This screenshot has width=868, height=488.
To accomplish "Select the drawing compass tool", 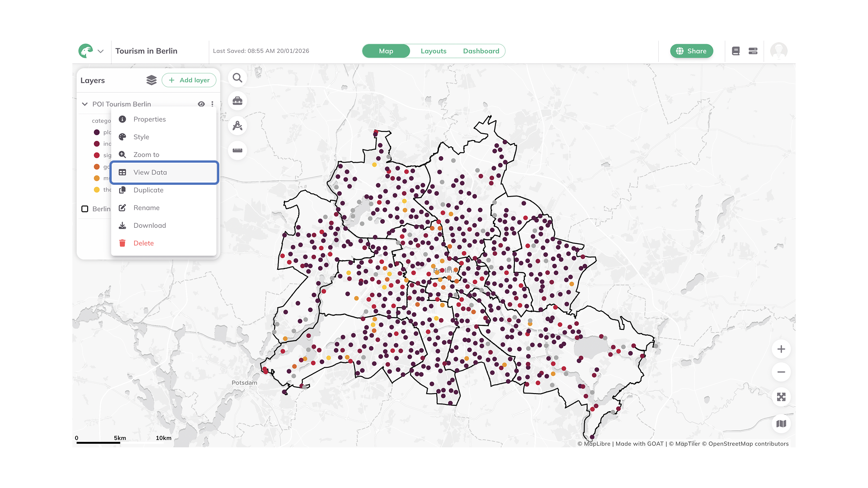I will pos(237,126).
